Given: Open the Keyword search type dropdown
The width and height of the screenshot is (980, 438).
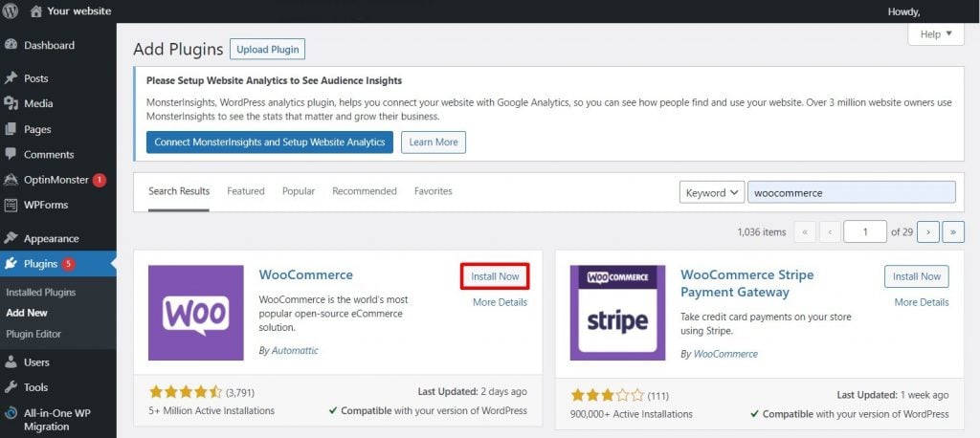Looking at the screenshot, I should 712,192.
